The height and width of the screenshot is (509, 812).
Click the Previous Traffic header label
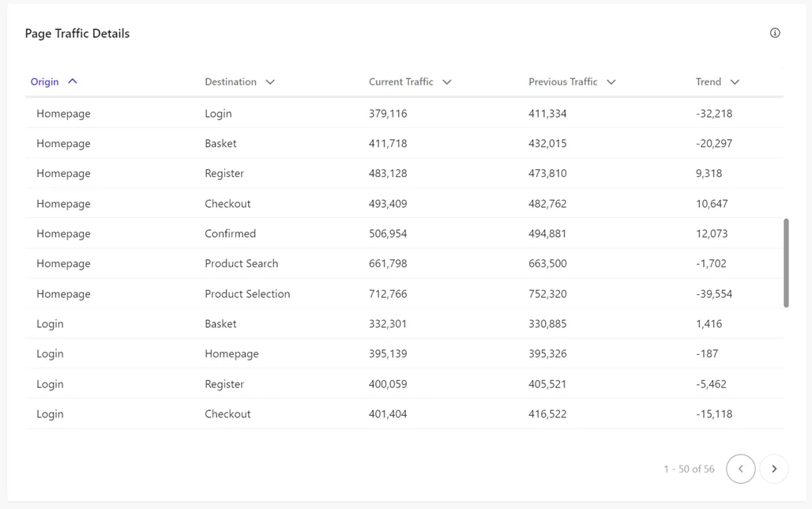(563, 82)
